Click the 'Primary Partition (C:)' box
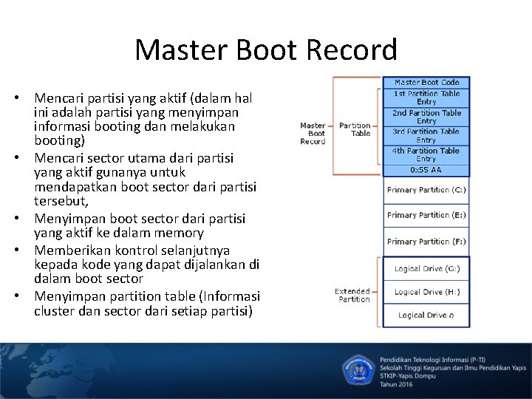 426,190
